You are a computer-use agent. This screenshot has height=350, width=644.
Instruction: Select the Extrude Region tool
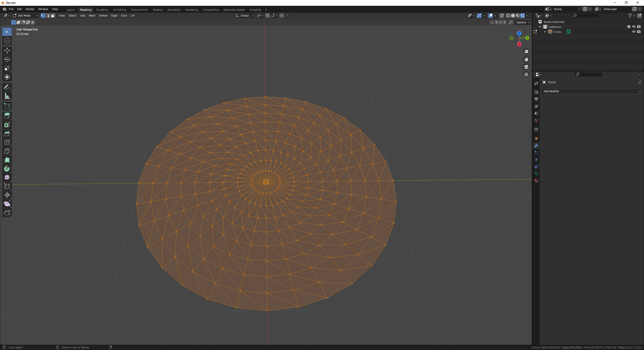[7, 116]
